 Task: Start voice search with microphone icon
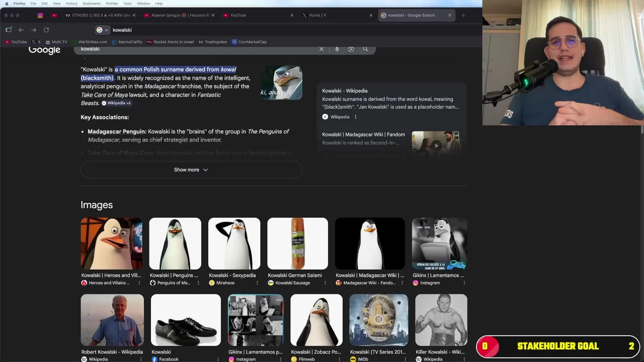pos(337,49)
